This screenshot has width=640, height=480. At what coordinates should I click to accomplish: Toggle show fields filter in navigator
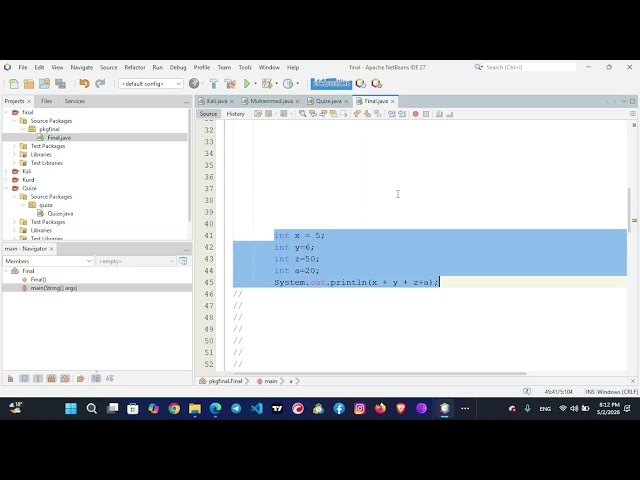coord(24,378)
